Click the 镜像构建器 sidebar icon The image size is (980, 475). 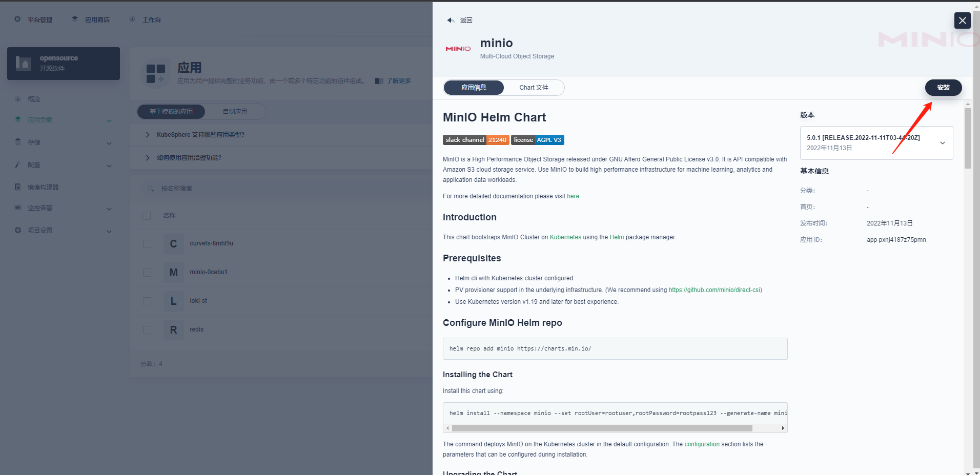[18, 187]
